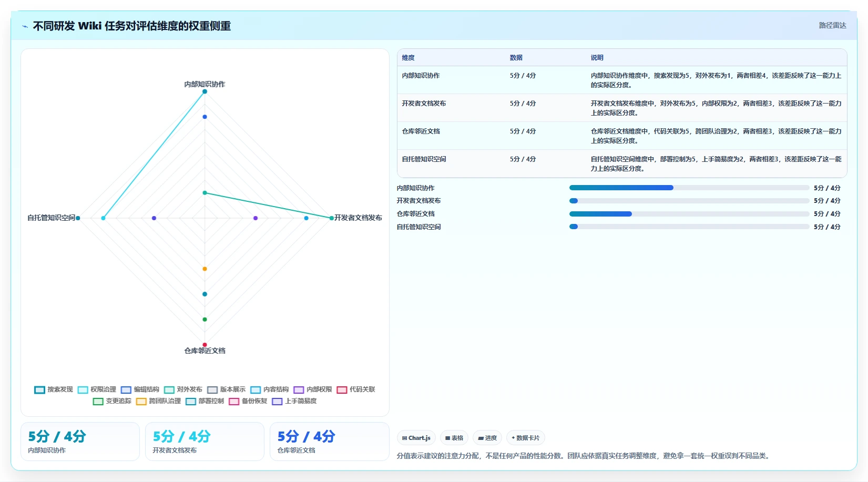Toggle the 代码关联 legend series
The image size is (868, 482).
[356, 389]
